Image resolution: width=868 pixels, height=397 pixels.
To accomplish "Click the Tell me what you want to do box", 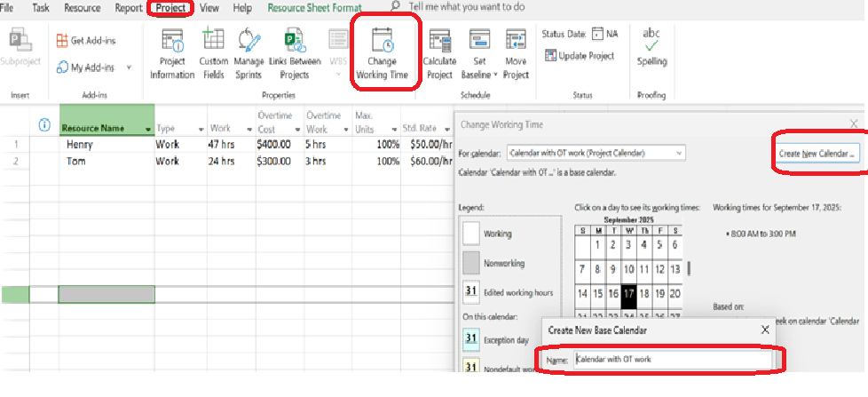I will point(467,7).
